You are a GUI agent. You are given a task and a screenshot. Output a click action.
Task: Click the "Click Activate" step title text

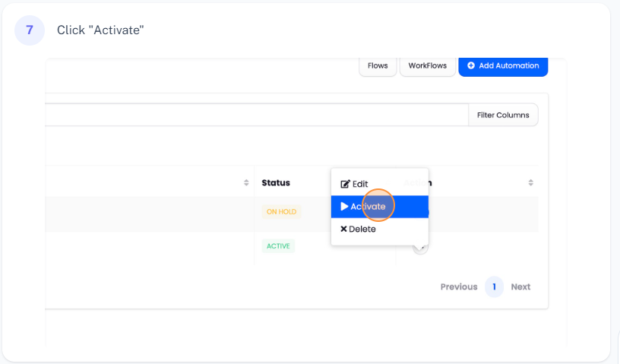(100, 30)
